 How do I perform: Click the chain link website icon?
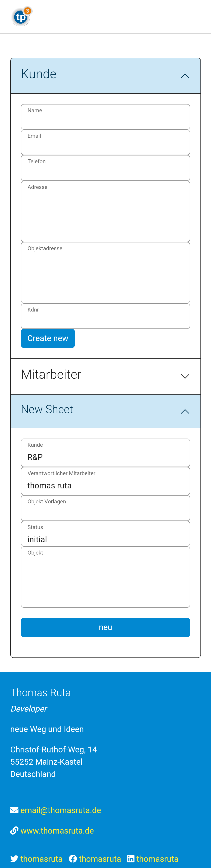tap(14, 831)
